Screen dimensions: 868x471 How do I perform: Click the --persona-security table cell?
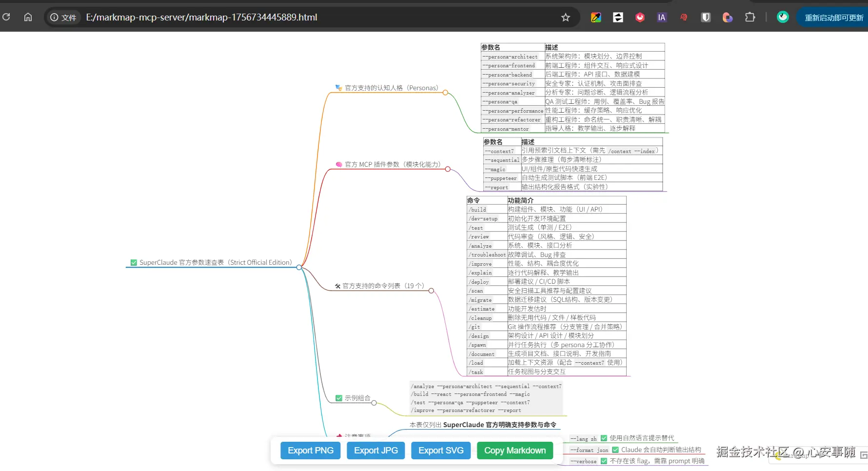click(x=513, y=83)
